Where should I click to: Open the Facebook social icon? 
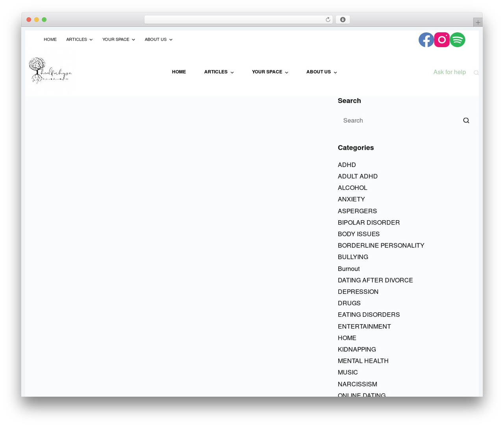pyautogui.click(x=426, y=40)
